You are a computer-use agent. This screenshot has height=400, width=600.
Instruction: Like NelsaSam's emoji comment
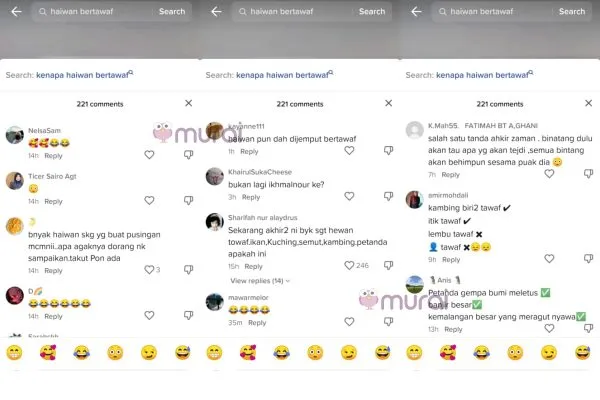click(x=149, y=155)
